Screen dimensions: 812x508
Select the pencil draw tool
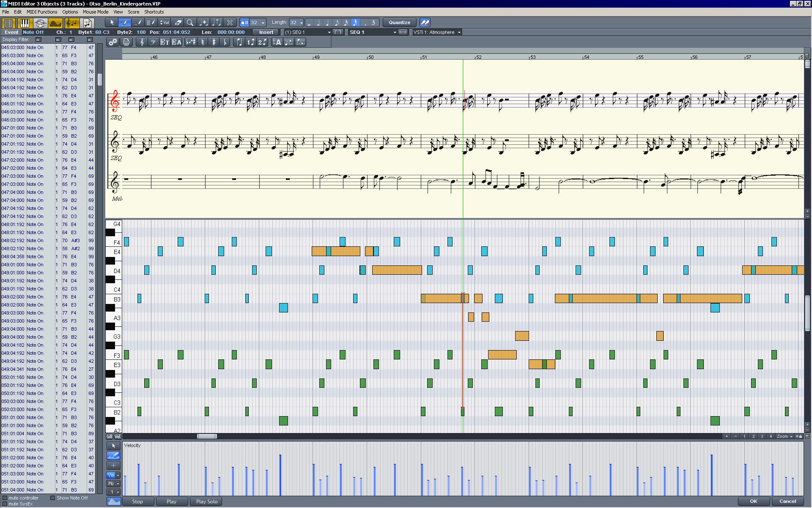click(125, 22)
